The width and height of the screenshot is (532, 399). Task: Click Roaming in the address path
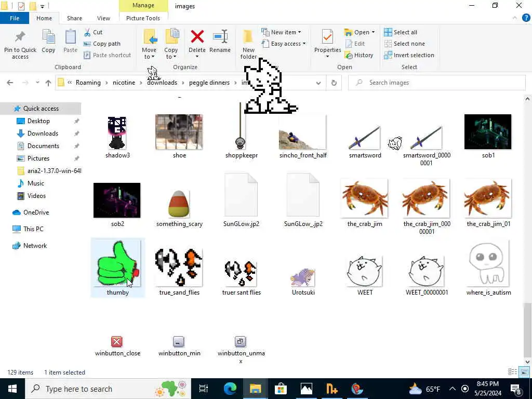(88, 83)
